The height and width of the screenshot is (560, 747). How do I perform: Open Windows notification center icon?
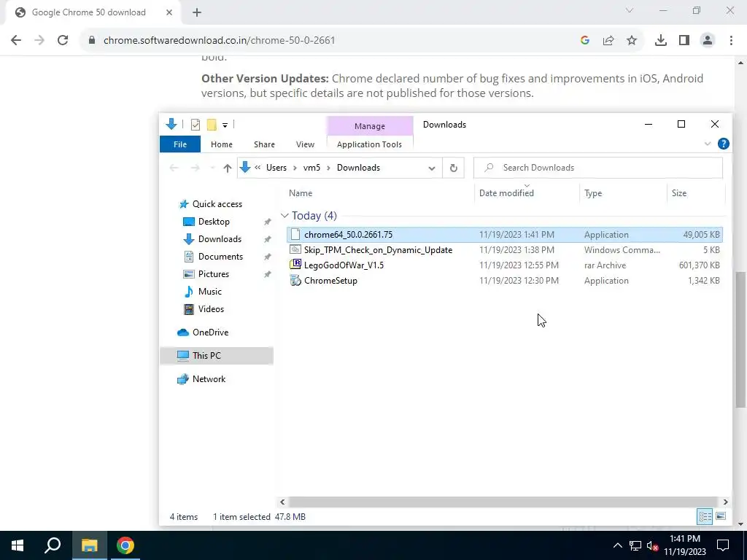[723, 545]
